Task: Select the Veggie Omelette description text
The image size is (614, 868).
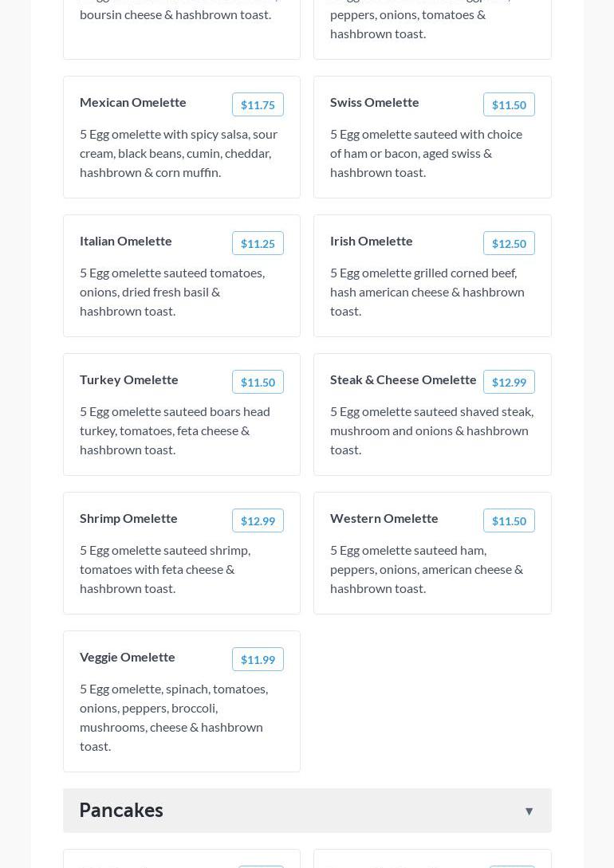Action: pyautogui.click(x=174, y=717)
